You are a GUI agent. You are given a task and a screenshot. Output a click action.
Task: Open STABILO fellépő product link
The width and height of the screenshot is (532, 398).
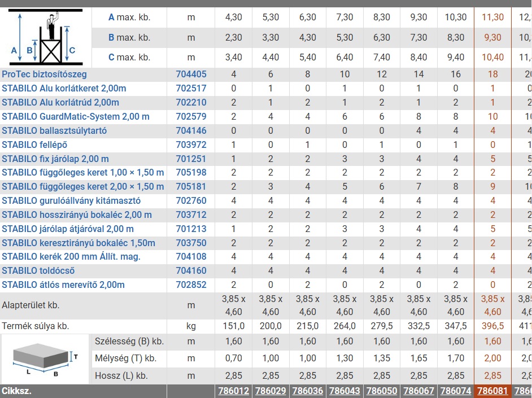point(34,145)
